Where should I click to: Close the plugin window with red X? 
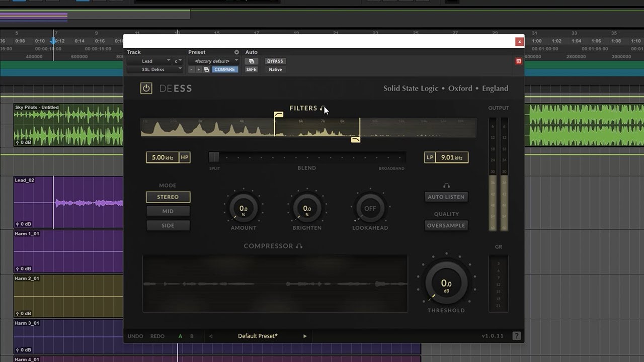tap(520, 42)
